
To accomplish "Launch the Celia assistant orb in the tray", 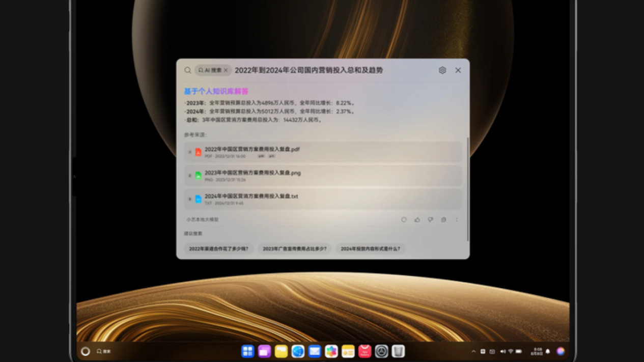I will pos(561,351).
